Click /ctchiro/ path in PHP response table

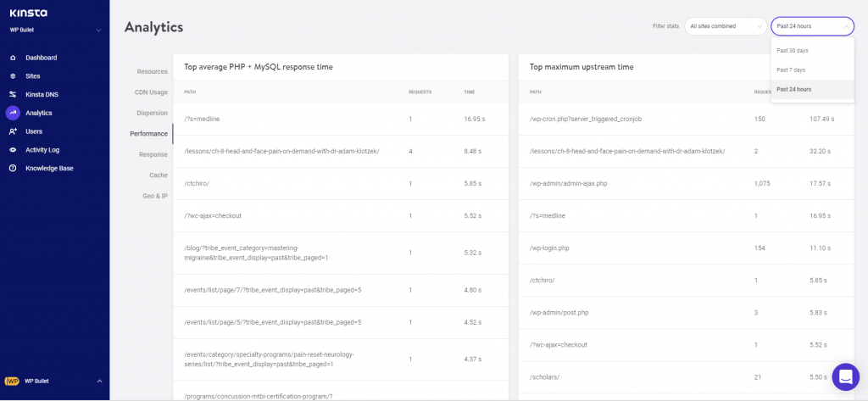[x=196, y=183]
